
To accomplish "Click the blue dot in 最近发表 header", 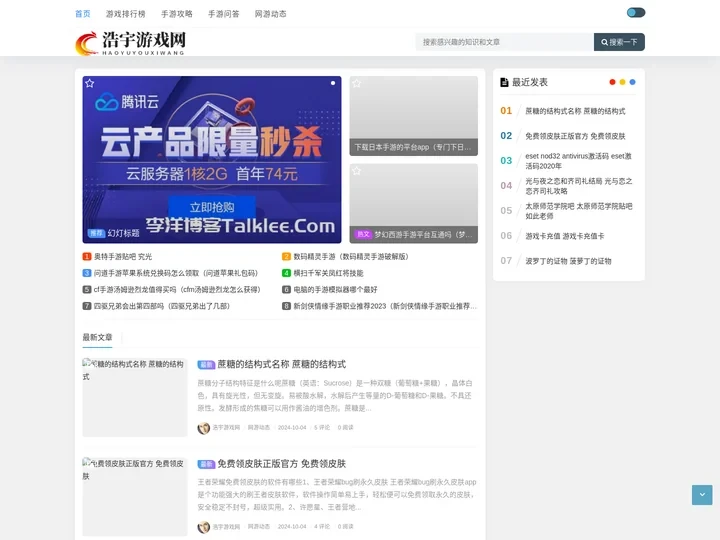I will (x=632, y=82).
